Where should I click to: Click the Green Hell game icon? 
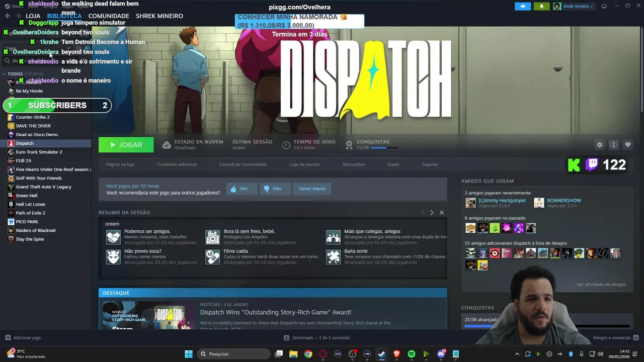[11, 196]
